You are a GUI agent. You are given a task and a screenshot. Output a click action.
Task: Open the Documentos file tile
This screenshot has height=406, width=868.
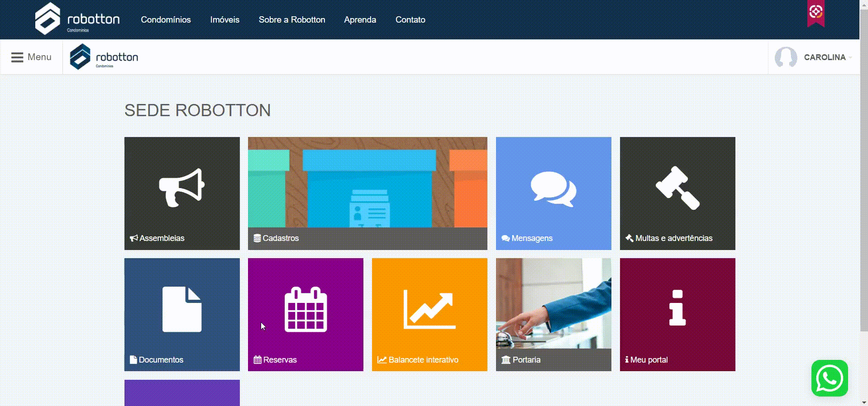point(182,314)
